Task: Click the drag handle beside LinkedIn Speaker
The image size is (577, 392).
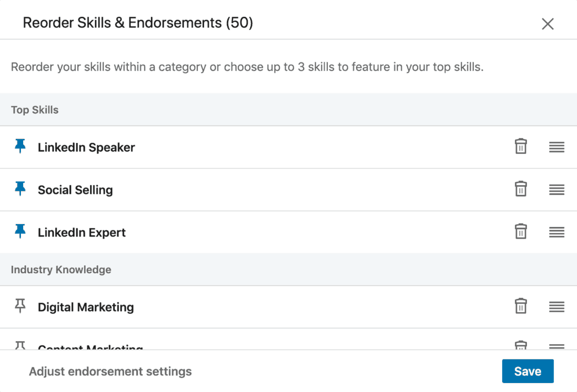Action: point(556,147)
